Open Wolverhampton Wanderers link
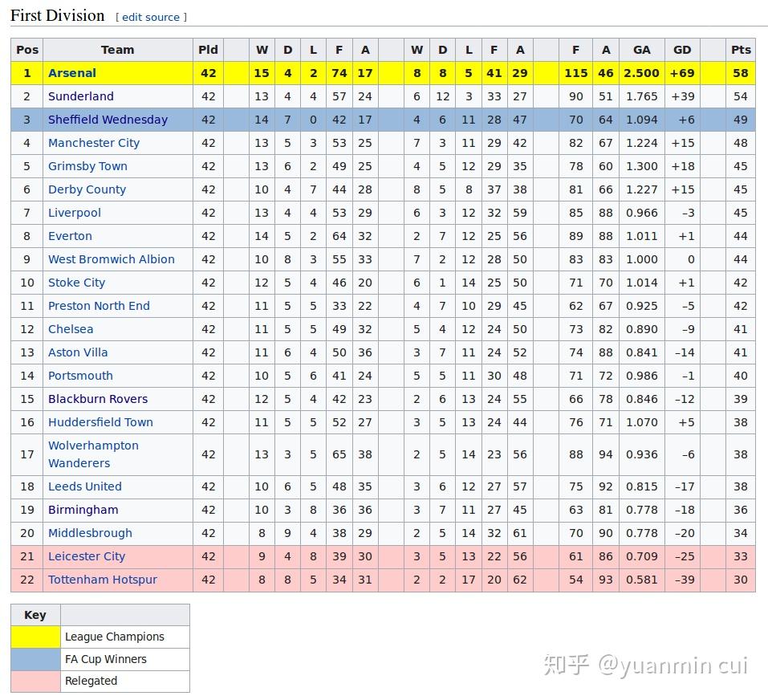The image size is (768, 700). tap(93, 454)
